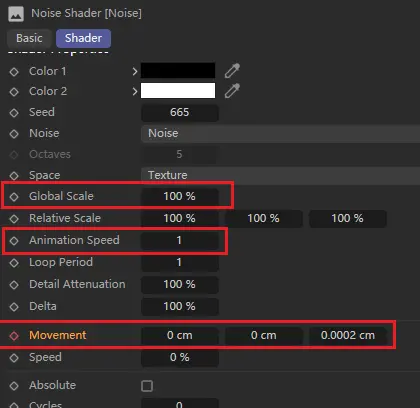Viewport: 420px width, 408px height.
Task: Click the black Color 1 swatch
Action: tap(178, 70)
